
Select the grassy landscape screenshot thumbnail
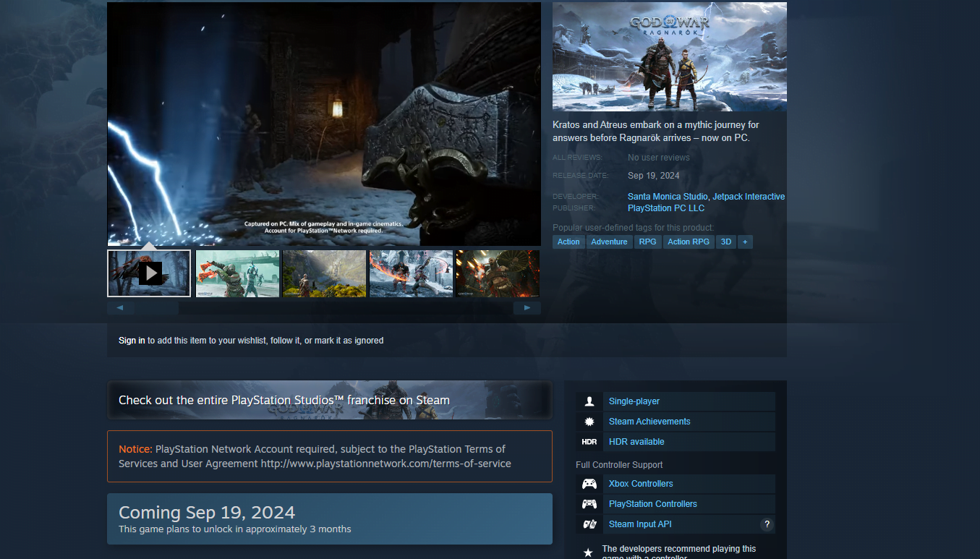point(324,273)
